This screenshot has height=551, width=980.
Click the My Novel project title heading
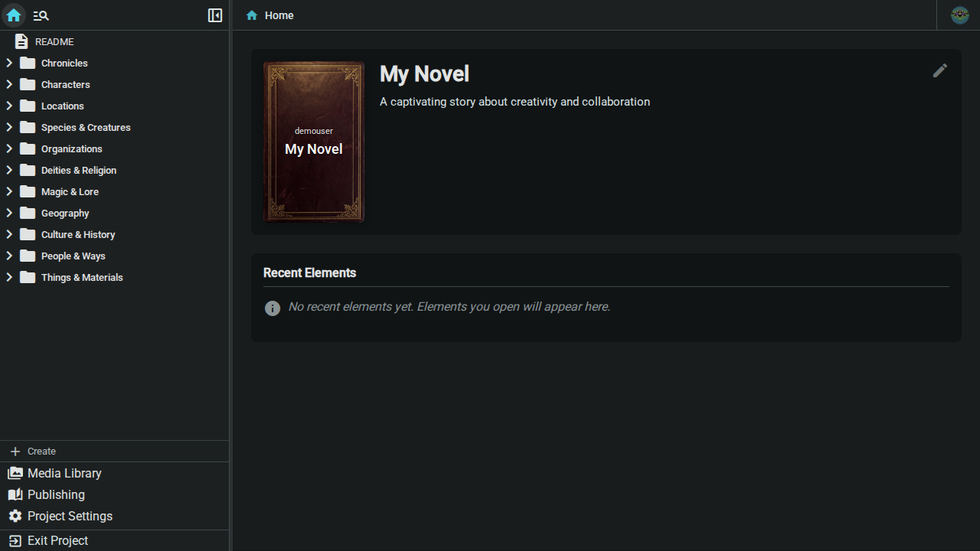click(x=424, y=73)
